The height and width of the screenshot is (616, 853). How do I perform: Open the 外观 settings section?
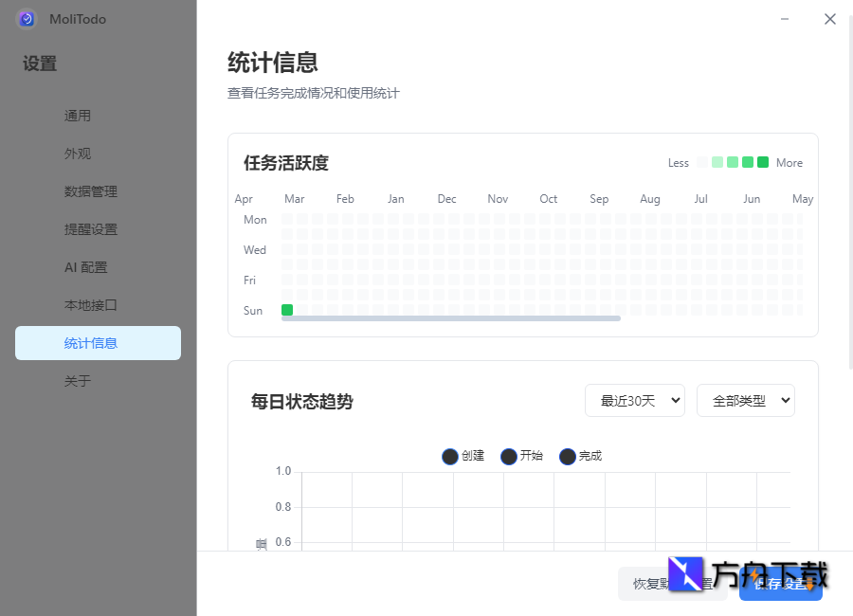(x=98, y=153)
